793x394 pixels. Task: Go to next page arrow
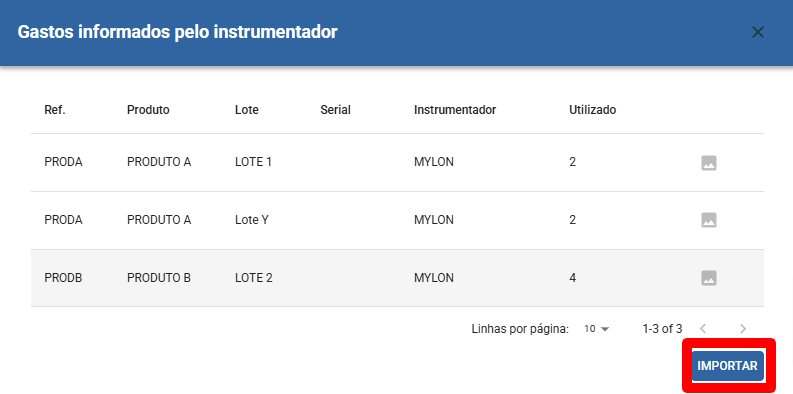(742, 329)
